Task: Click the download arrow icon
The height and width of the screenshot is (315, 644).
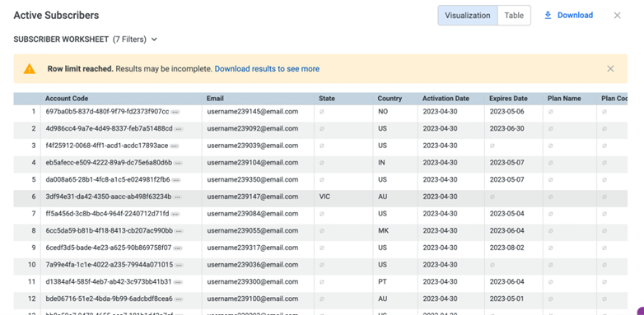Action: pos(548,15)
